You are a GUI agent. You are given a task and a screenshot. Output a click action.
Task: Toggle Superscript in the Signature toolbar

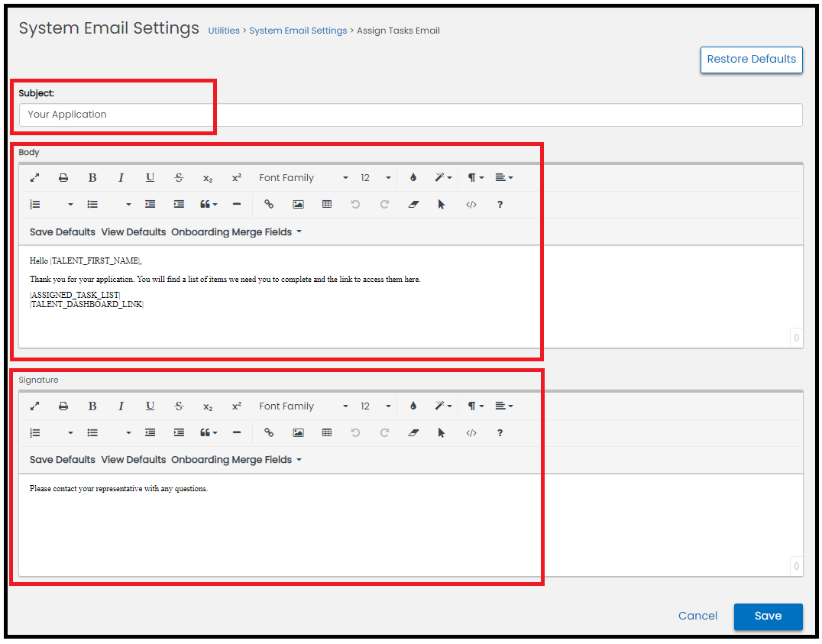click(237, 406)
